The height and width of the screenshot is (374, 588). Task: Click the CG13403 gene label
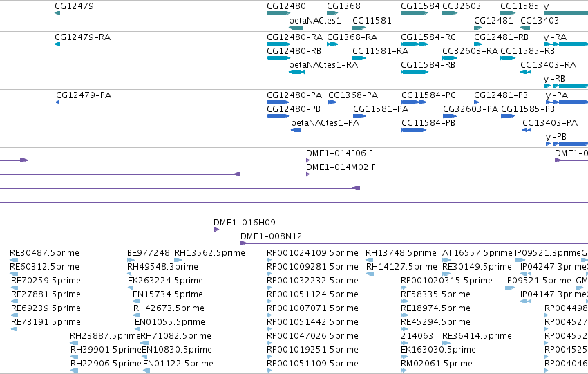pyautogui.click(x=540, y=20)
